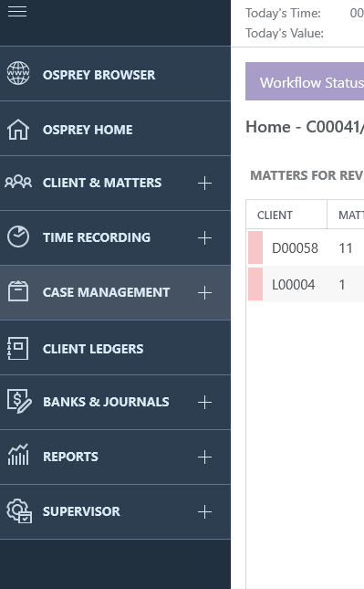This screenshot has height=589, width=364.
Task: Click matter number 11 cell
Action: pos(346,248)
